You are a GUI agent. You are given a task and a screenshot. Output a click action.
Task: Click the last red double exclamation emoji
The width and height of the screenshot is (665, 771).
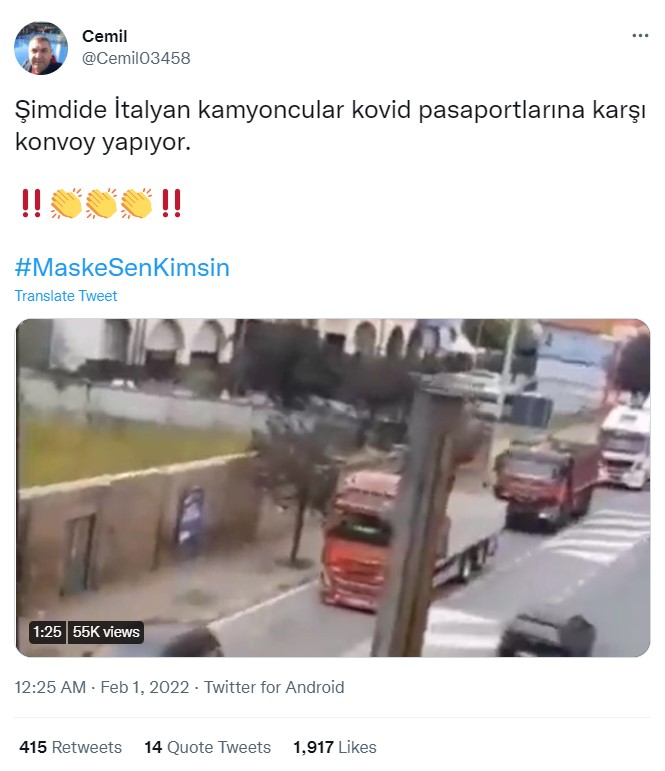tap(171, 203)
